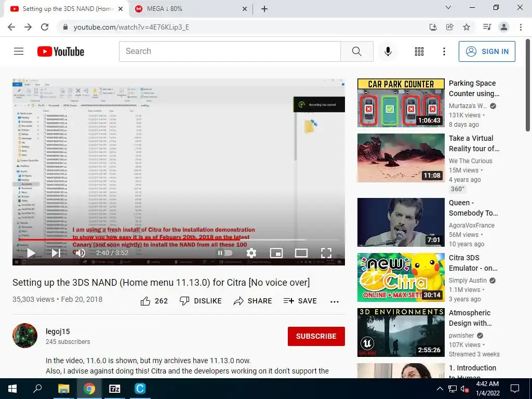Open the YouTube hamburger guide menu
532x399 pixels.
19,51
